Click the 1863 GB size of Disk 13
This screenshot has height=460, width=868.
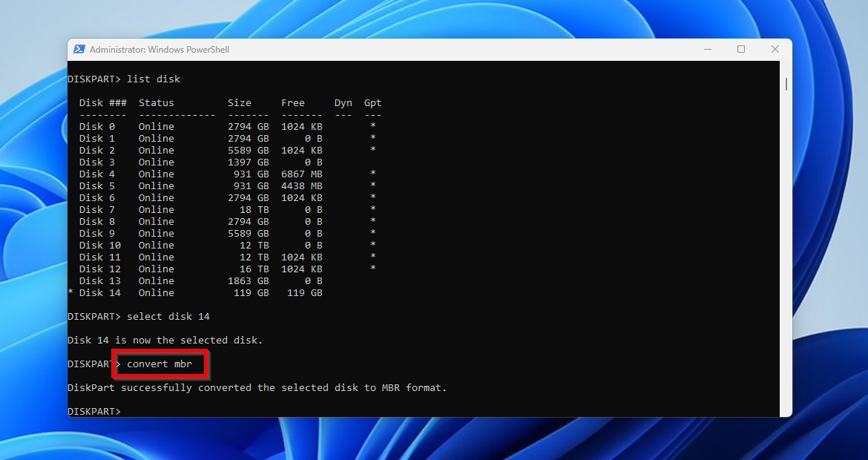248,281
